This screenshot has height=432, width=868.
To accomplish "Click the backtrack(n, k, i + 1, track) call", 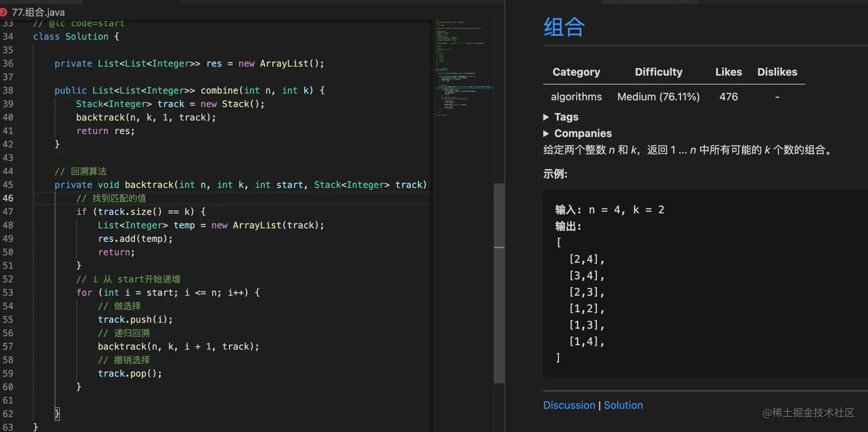I will tap(179, 346).
